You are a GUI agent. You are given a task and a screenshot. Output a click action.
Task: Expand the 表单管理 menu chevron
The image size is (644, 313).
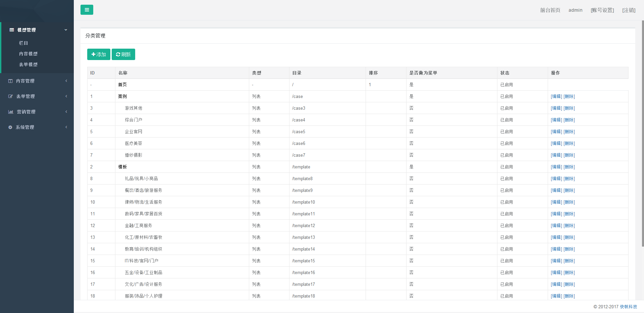66,96
